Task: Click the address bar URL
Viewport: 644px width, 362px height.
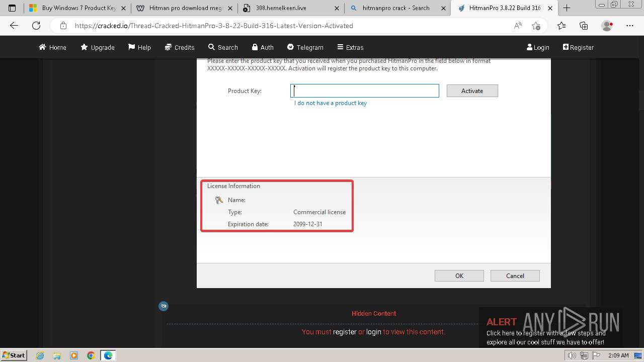Action: pyautogui.click(x=214, y=26)
